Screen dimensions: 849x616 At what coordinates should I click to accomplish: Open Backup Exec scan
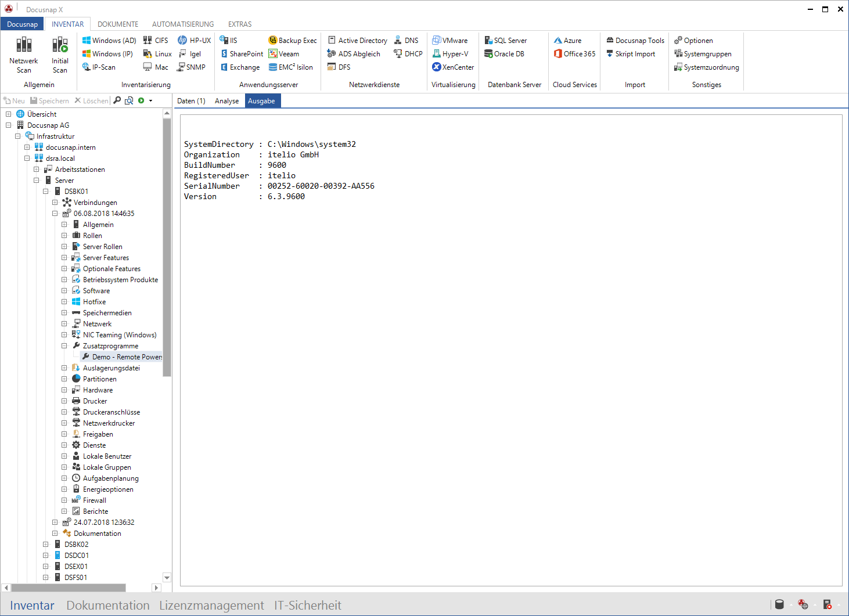pos(293,40)
